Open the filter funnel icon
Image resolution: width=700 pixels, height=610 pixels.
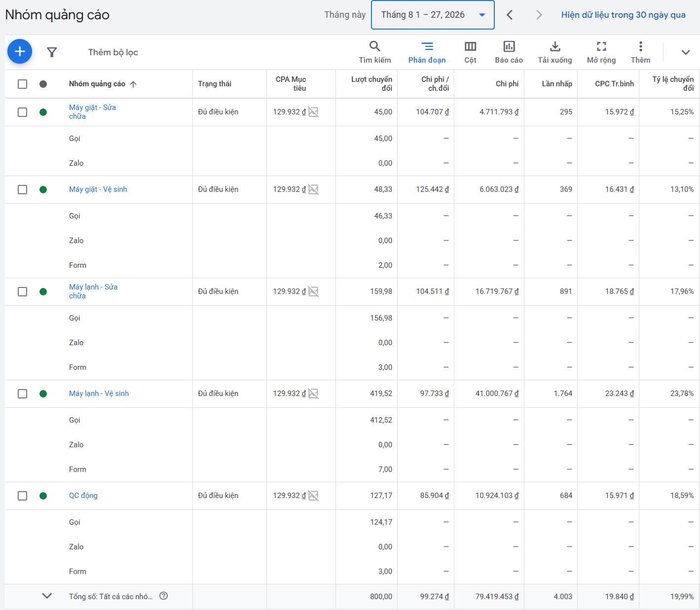click(52, 52)
